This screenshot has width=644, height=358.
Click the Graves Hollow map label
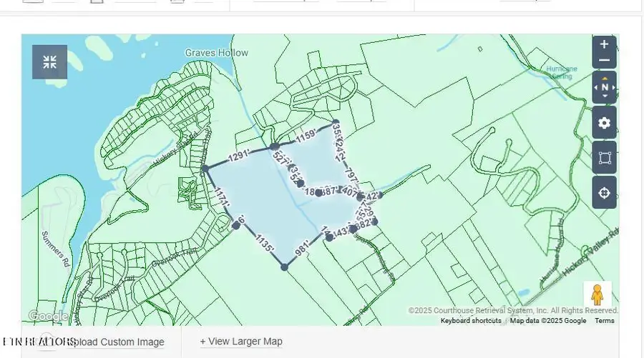click(217, 53)
